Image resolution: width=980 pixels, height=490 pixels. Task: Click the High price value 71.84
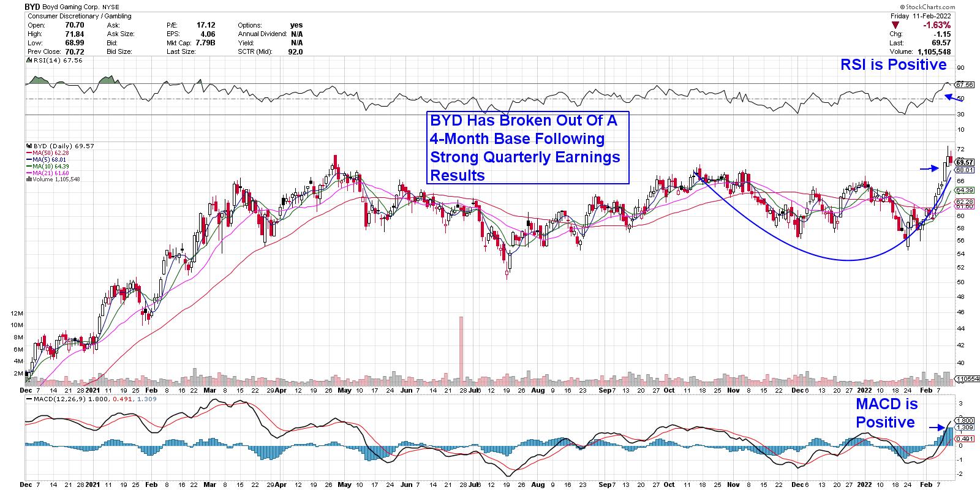75,34
